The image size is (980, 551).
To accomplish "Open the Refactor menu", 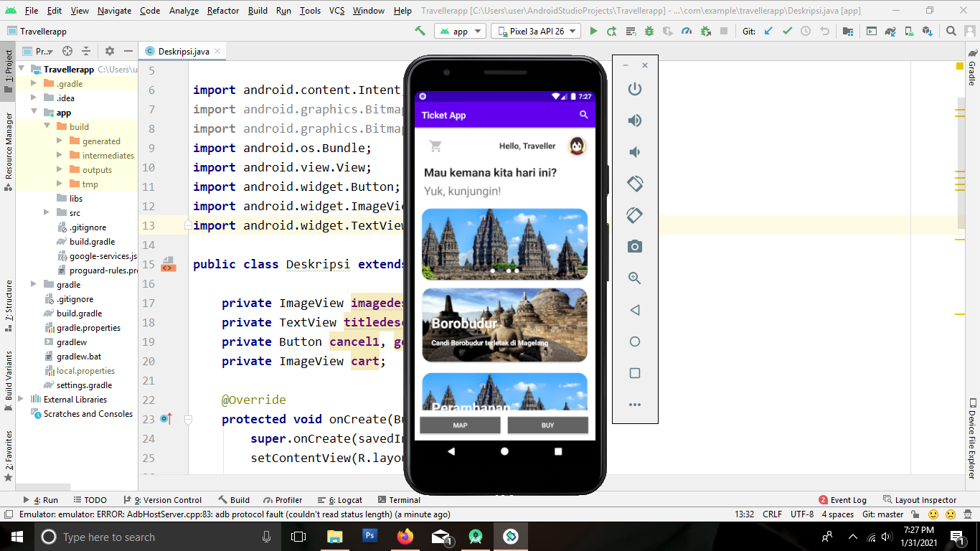I will click(223, 11).
